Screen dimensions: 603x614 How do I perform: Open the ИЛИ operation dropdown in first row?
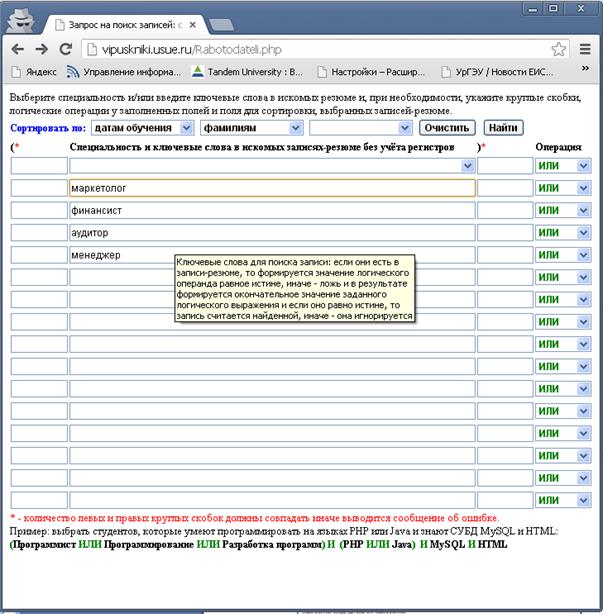point(563,166)
